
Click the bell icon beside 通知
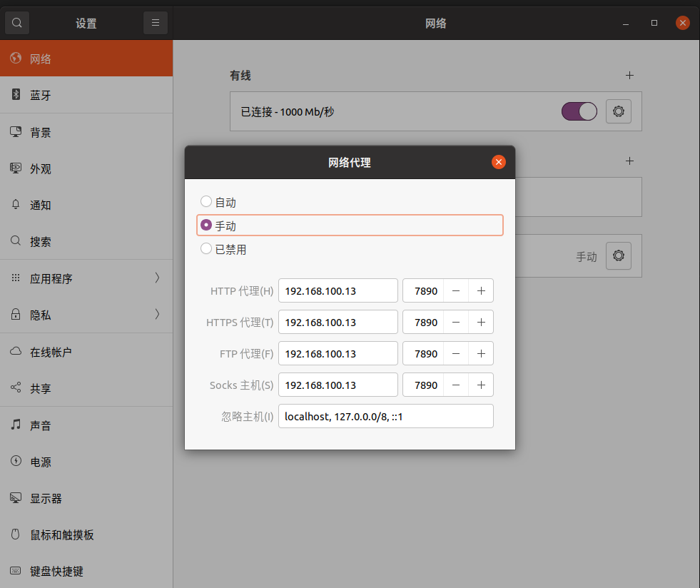coord(16,205)
